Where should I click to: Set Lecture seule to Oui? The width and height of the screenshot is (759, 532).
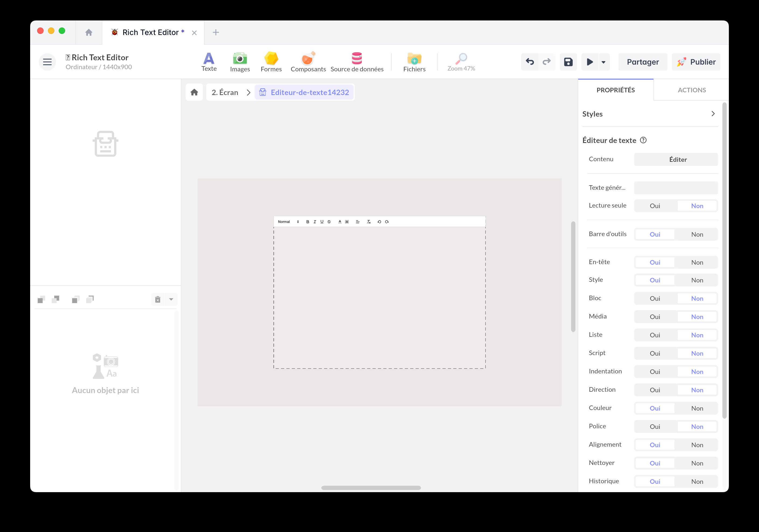655,206
